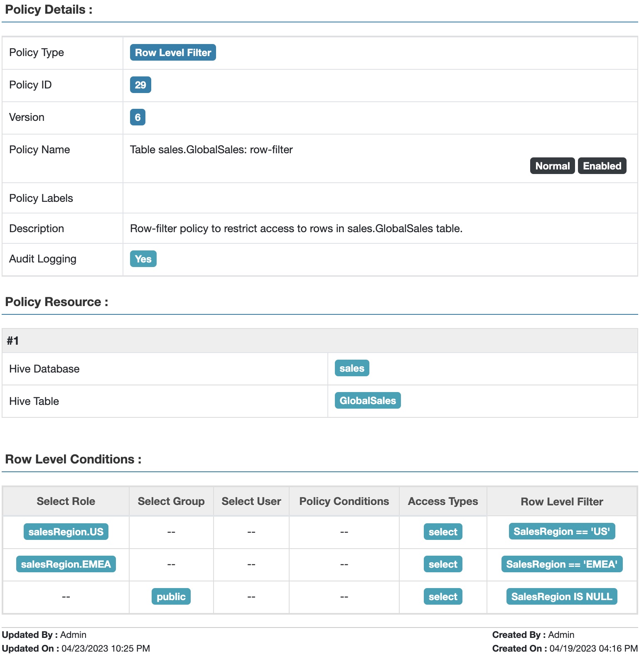
Task: Click the Select Role column header
Action: (66, 502)
